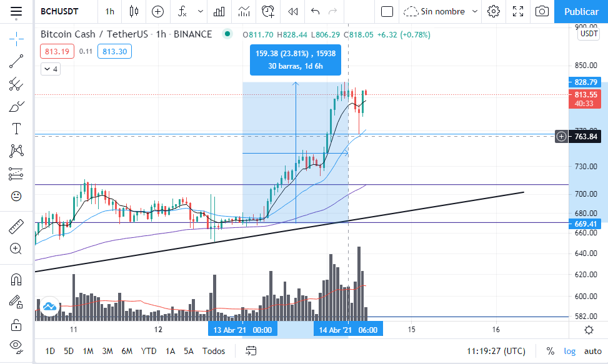Viewport: 608px width, 364px height.
Task: Select the 1M date range
Action: point(88,352)
